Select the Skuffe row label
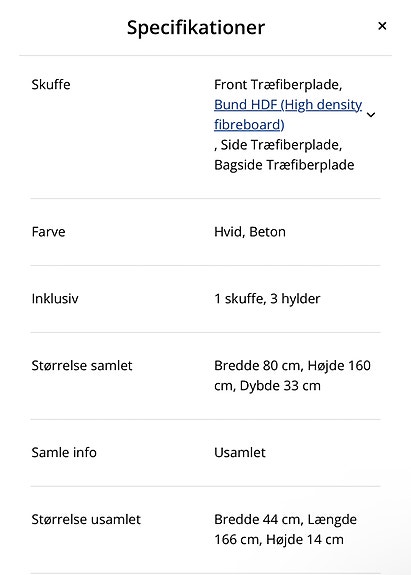The height and width of the screenshot is (575, 411). pyautogui.click(x=51, y=84)
